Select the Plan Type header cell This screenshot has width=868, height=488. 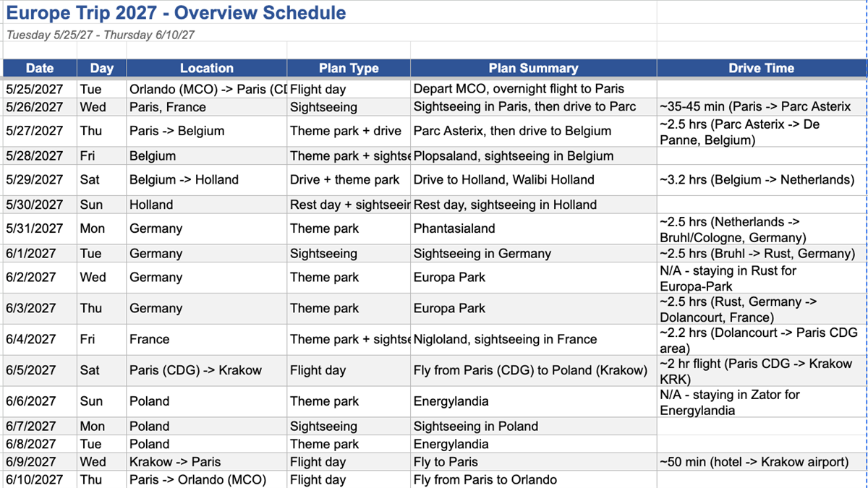click(x=349, y=68)
